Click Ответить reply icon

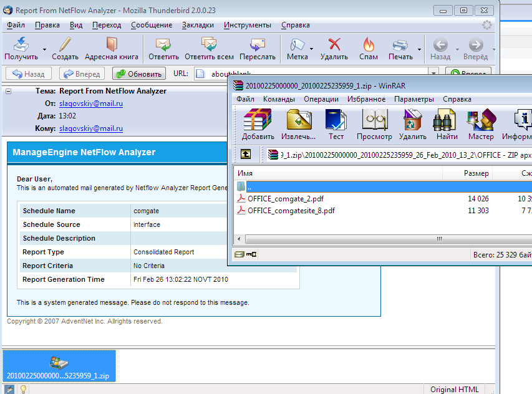pos(163,49)
